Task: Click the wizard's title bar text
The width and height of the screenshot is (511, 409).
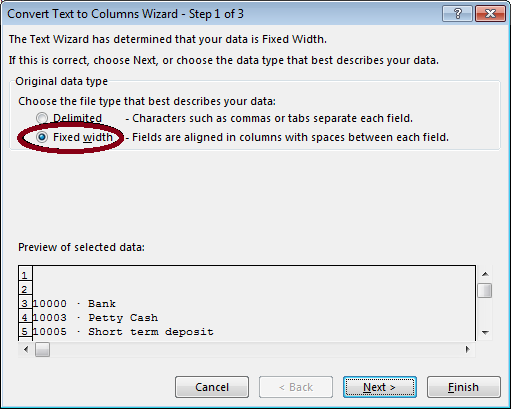Action: tap(125, 14)
